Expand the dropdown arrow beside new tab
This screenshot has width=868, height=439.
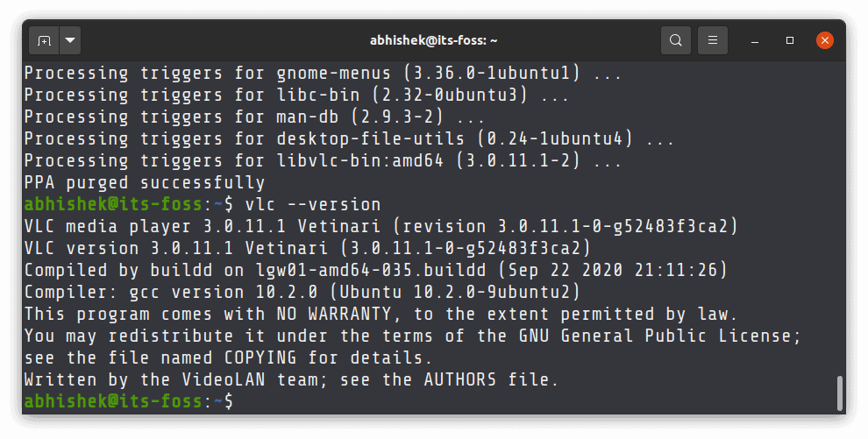(70, 40)
